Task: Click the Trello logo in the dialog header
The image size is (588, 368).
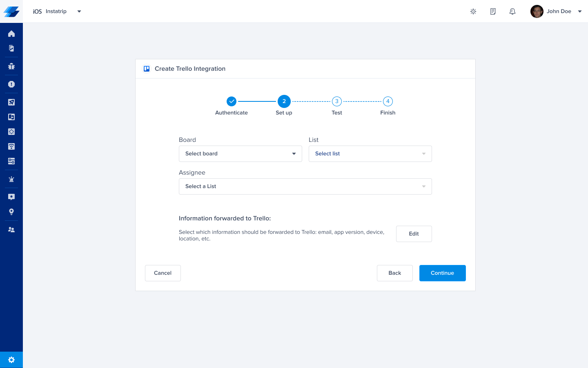Action: tap(147, 69)
